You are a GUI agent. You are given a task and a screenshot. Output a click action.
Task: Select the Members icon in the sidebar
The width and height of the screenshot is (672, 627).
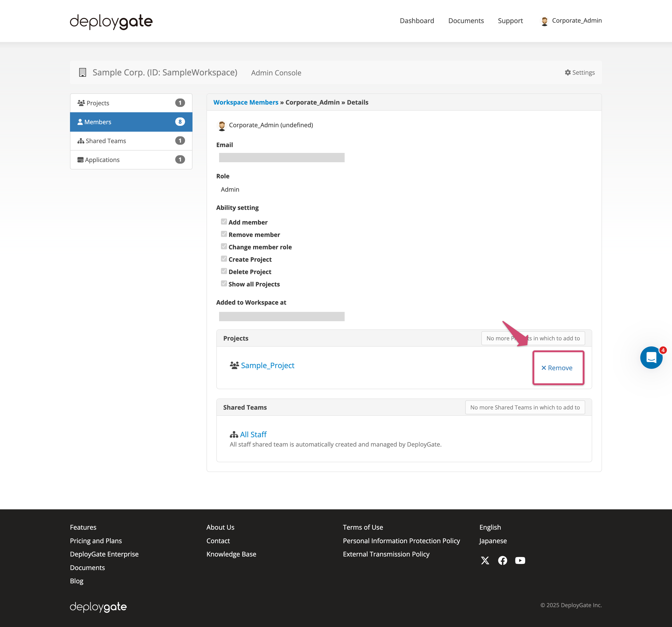81,122
